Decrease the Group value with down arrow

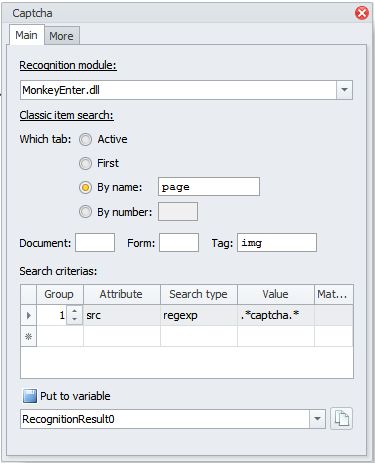(75, 319)
